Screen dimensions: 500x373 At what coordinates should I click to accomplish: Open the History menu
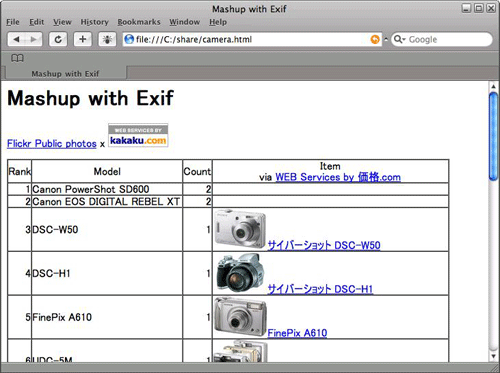point(94,22)
